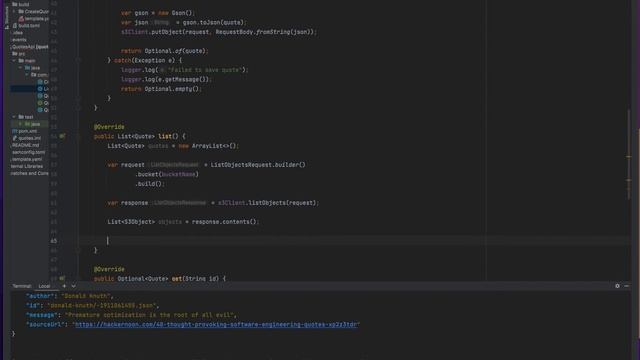The image size is (640, 360).
Task: Select the build folder in project tree
Action: coord(21,4)
